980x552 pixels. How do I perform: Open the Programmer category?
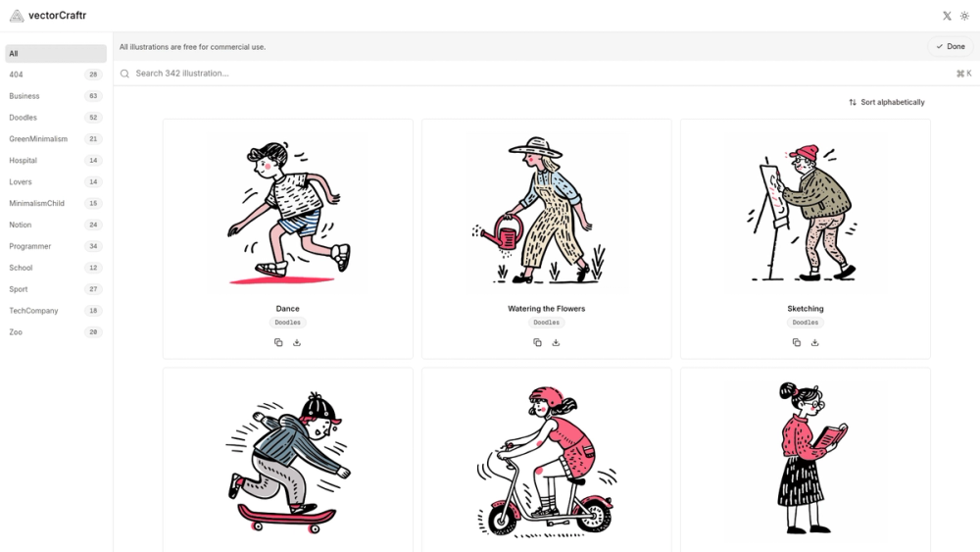coord(55,246)
